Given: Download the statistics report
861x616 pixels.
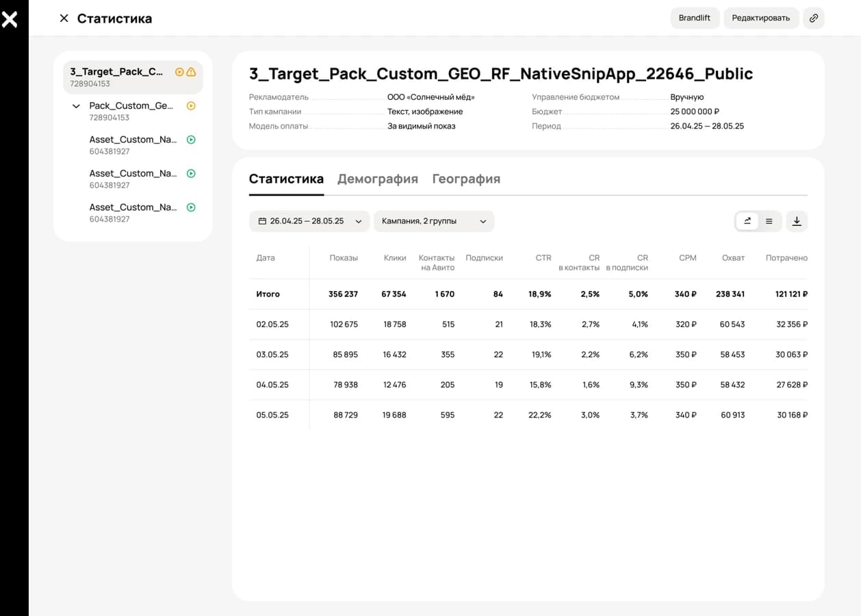Looking at the screenshot, I should point(797,221).
